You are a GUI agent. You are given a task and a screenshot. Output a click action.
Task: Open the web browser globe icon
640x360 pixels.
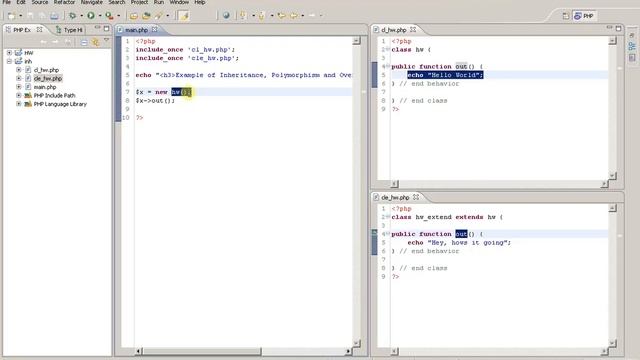[226, 16]
